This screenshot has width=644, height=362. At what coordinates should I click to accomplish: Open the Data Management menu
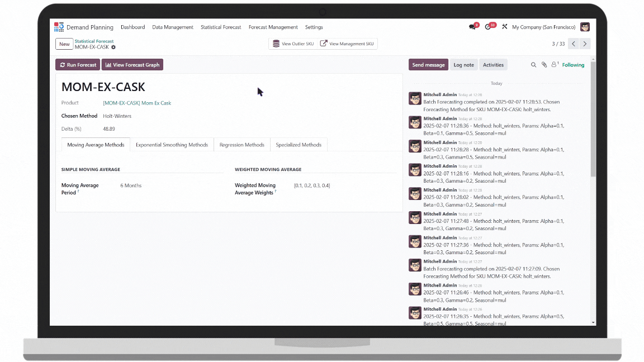click(x=173, y=27)
